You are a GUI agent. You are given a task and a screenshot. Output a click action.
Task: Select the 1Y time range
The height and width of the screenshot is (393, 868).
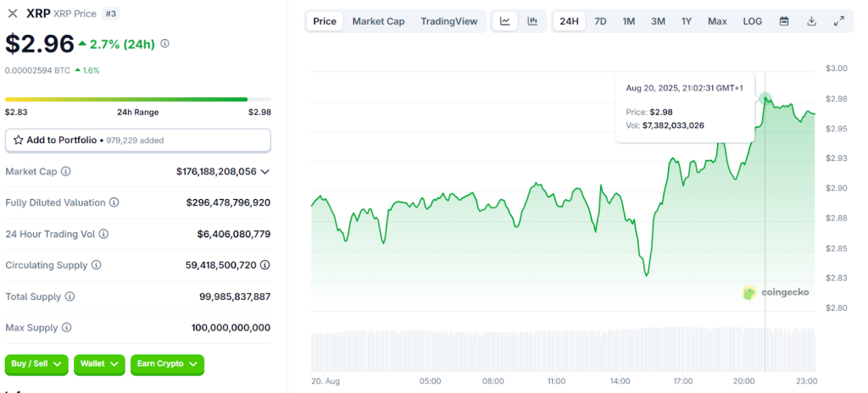pos(687,21)
